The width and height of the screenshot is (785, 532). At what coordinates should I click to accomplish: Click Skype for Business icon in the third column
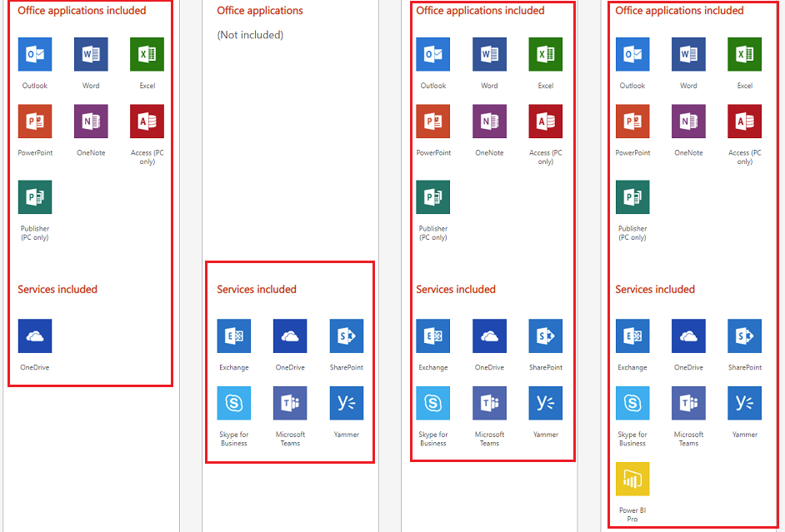[x=433, y=403]
